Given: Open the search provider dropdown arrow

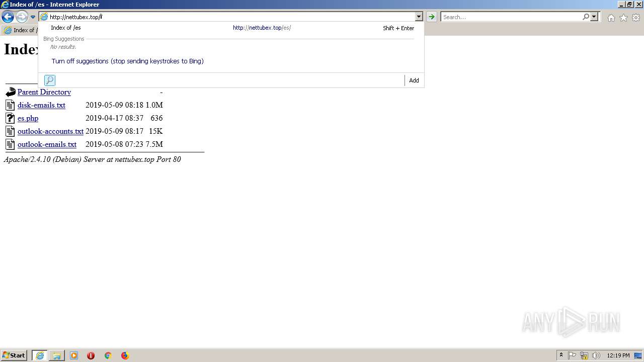Looking at the screenshot, I should pyautogui.click(x=594, y=17).
